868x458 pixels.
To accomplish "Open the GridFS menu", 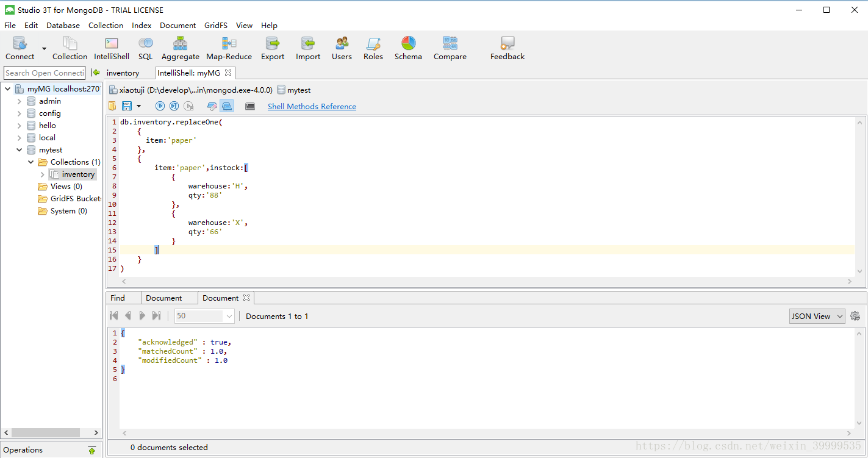I will point(216,25).
